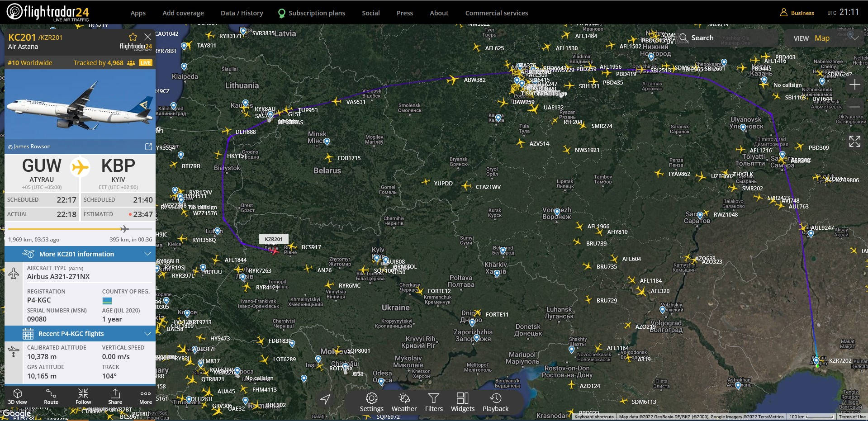Screen dimensions: 868x421
Task: Open the Widgets menu
Action: [x=463, y=402]
